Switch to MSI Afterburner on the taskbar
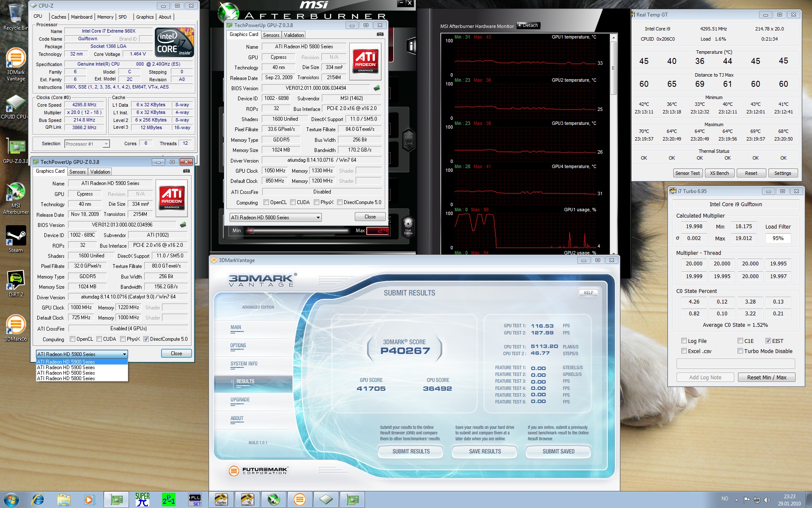The width and height of the screenshot is (812, 508). pyautogui.click(x=274, y=500)
